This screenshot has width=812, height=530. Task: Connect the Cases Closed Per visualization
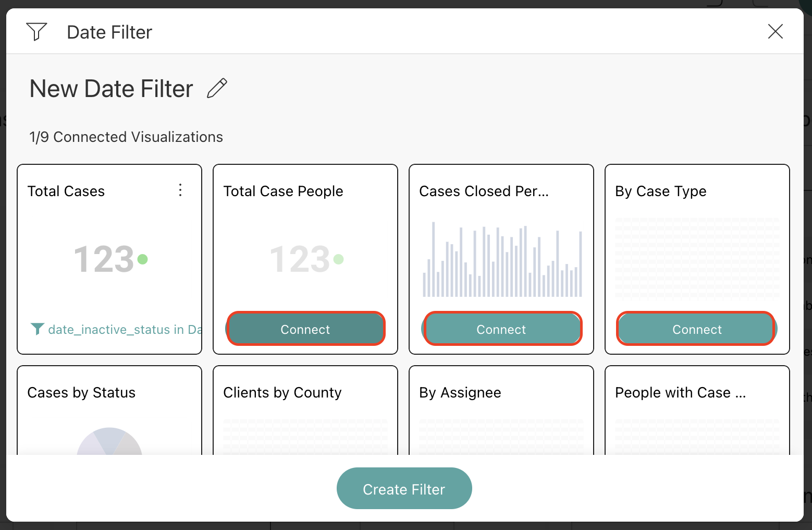(501, 329)
